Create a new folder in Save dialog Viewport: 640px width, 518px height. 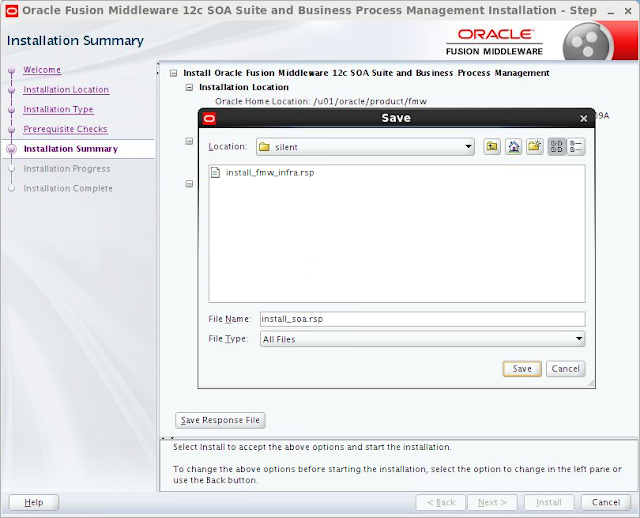(x=535, y=147)
